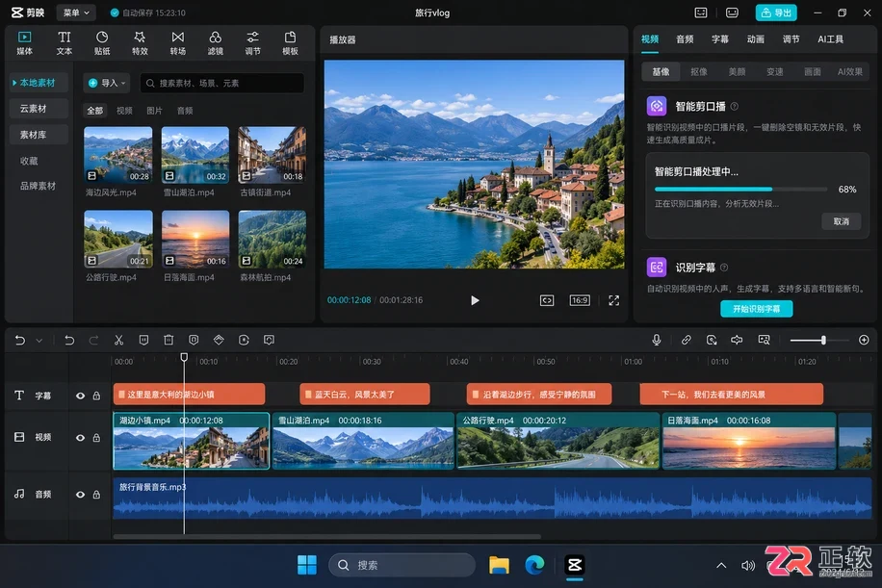Click the 智能剪口播 purple feature icon
The image size is (882, 588).
[x=657, y=106]
